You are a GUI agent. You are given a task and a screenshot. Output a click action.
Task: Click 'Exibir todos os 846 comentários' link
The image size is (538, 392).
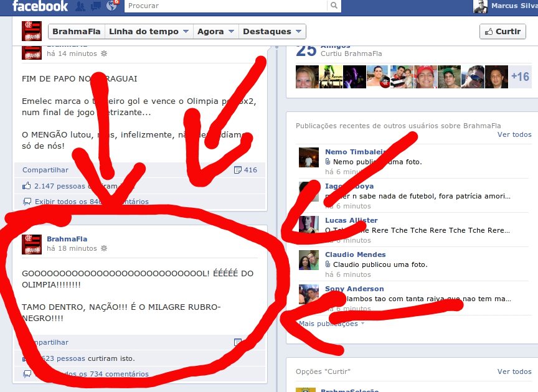pos(91,202)
